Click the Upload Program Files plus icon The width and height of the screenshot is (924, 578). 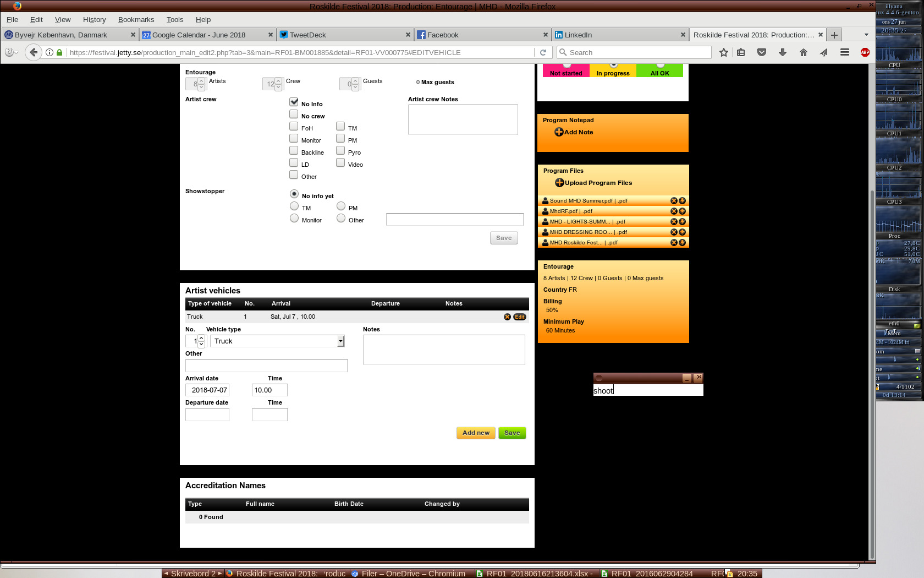559,183
